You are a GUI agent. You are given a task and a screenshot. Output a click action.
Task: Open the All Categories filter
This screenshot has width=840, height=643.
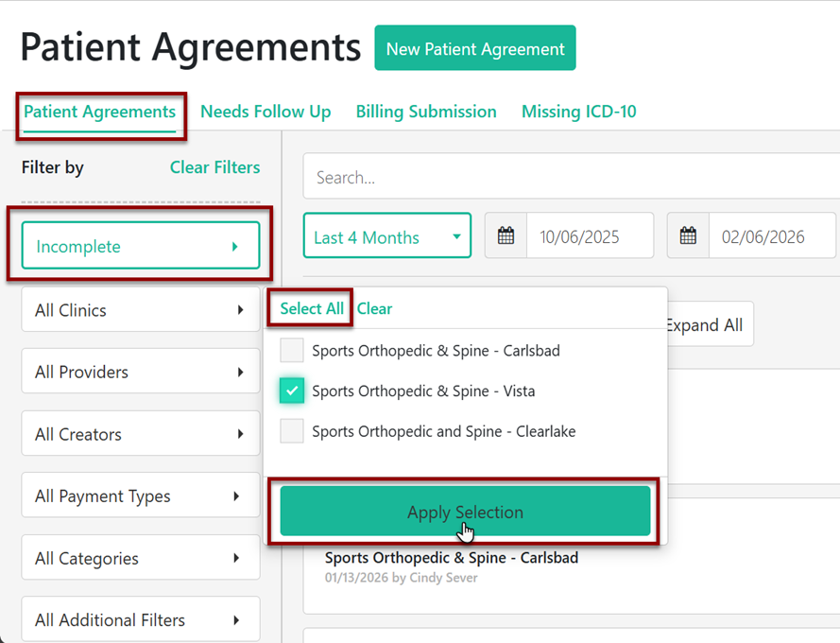coord(140,558)
